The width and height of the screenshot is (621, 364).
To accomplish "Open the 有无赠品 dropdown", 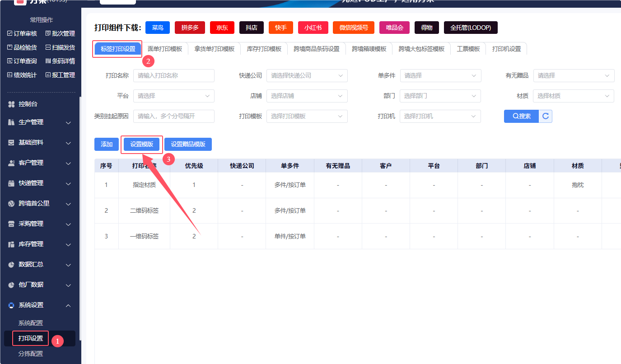I will 574,75.
